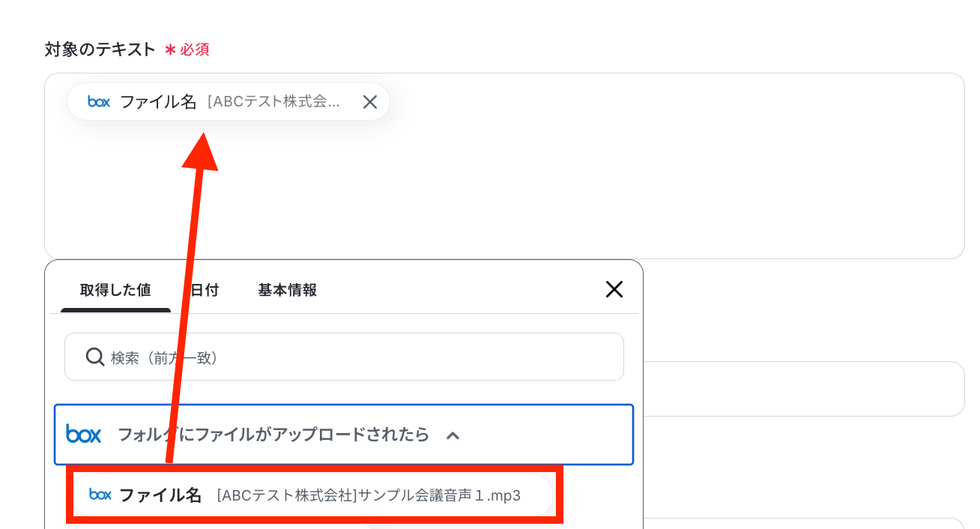Click the サンプル会議音声１.mp3 file name text
This screenshot has height=529, width=980.
click(369, 495)
